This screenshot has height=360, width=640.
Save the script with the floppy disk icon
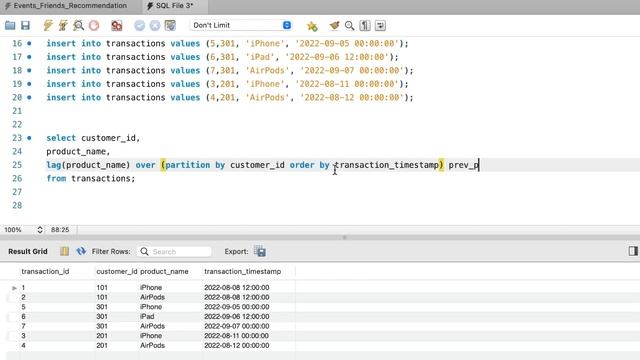pos(25,25)
